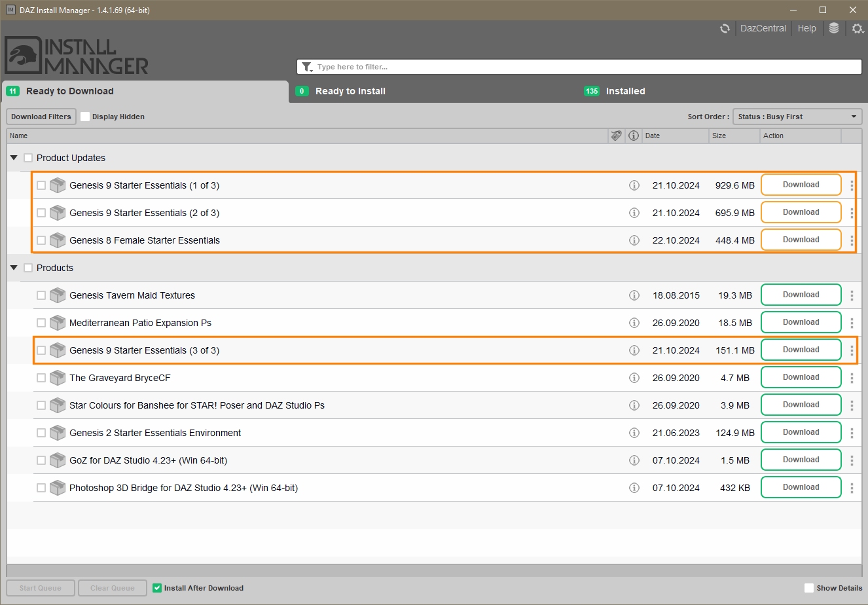Open the DazCentral menu
Viewport: 868px width, 605px height.
click(x=763, y=28)
